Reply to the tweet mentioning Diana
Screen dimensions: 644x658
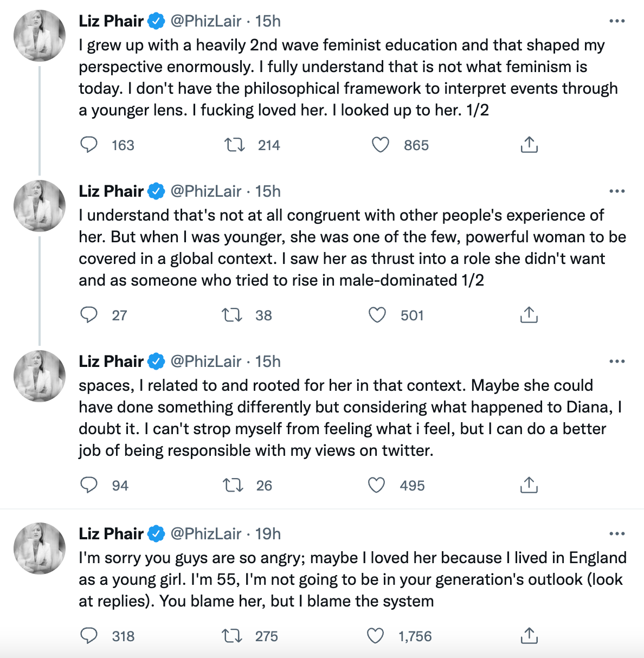(89, 485)
